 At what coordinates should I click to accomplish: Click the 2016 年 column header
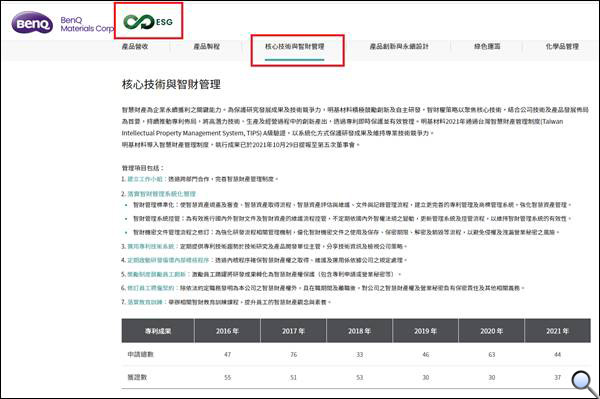[x=227, y=331]
